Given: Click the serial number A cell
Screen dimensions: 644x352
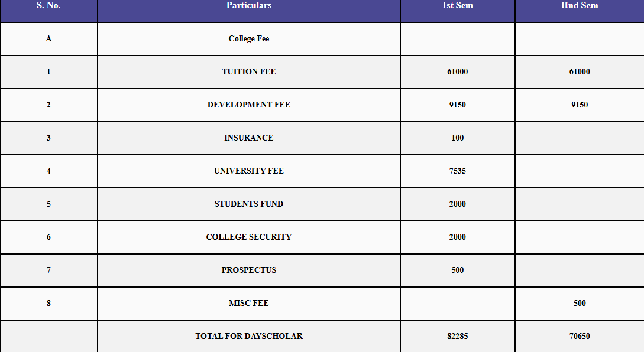Looking at the screenshot, I should 48,39.
